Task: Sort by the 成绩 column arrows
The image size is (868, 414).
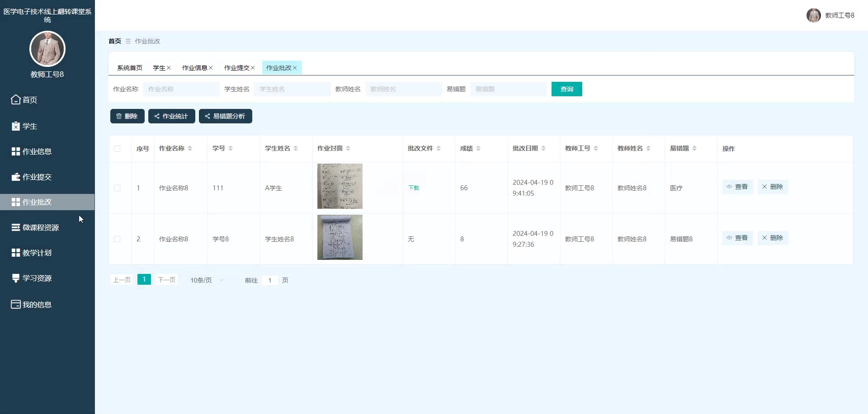Action: [478, 148]
